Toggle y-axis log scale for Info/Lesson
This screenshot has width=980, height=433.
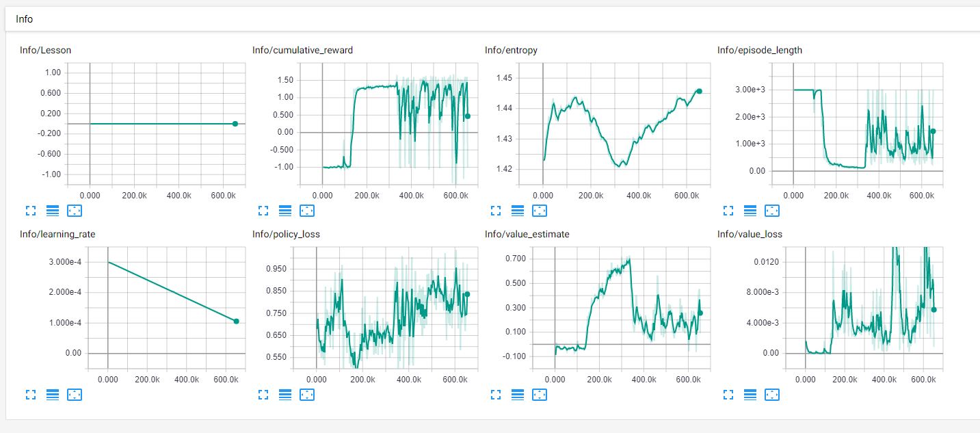(53, 211)
